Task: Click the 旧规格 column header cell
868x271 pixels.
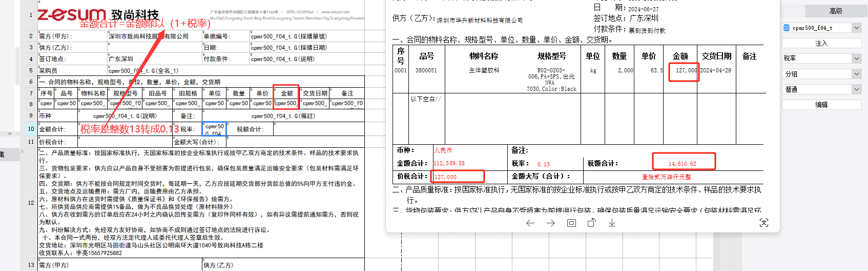Action: pos(188,93)
